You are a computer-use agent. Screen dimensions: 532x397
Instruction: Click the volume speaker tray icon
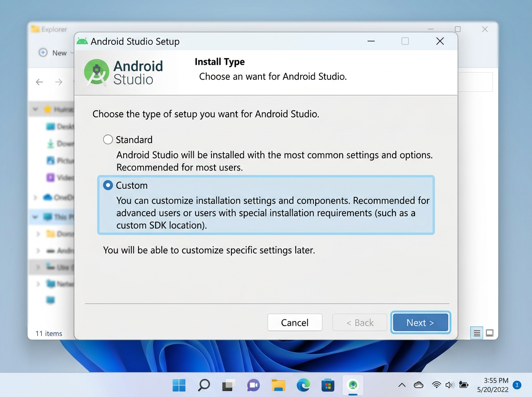tap(450, 385)
